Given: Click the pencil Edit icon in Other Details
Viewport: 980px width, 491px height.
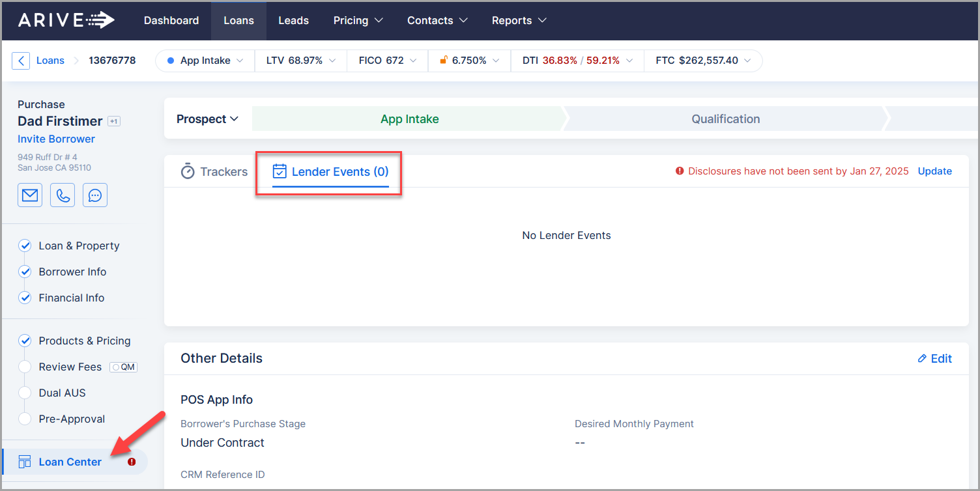Looking at the screenshot, I should (922, 359).
